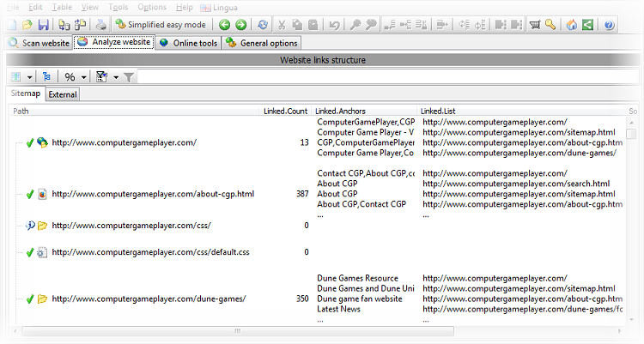
Task: Click the first Find magnifier icon
Action: coord(355,25)
